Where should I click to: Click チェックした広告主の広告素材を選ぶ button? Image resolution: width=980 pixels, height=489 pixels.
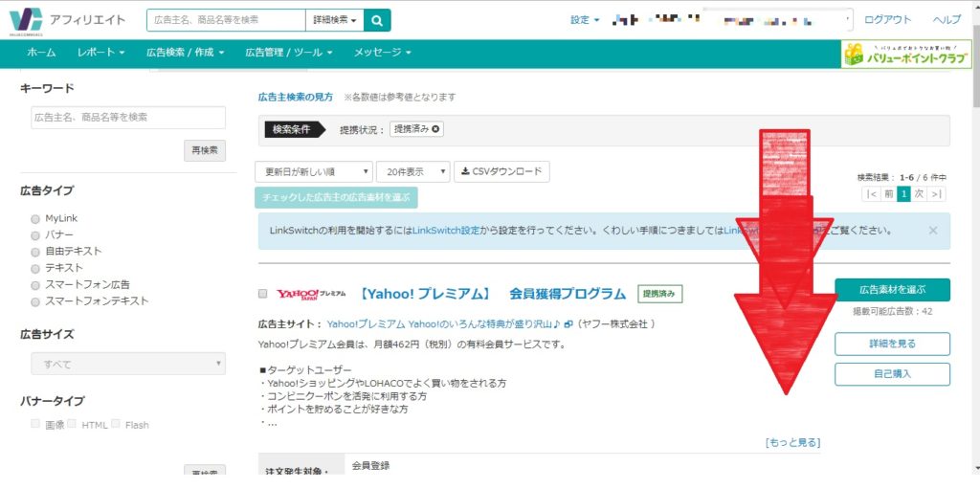coord(336,197)
